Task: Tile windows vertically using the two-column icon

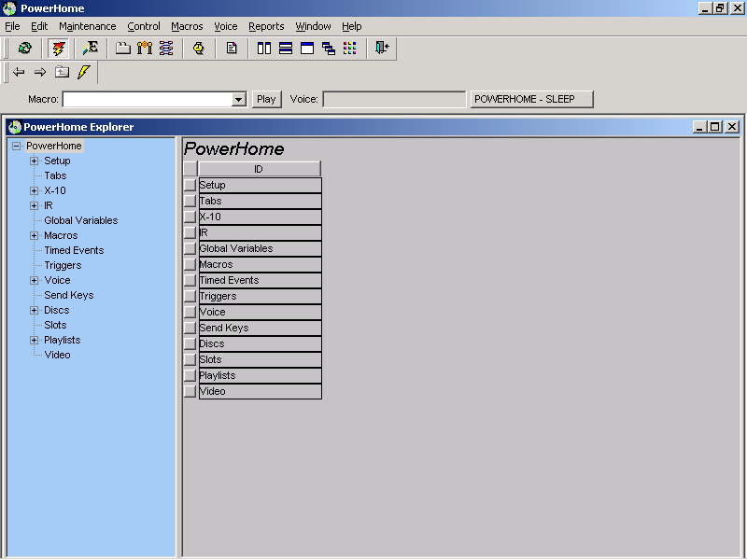Action: pyautogui.click(x=264, y=49)
